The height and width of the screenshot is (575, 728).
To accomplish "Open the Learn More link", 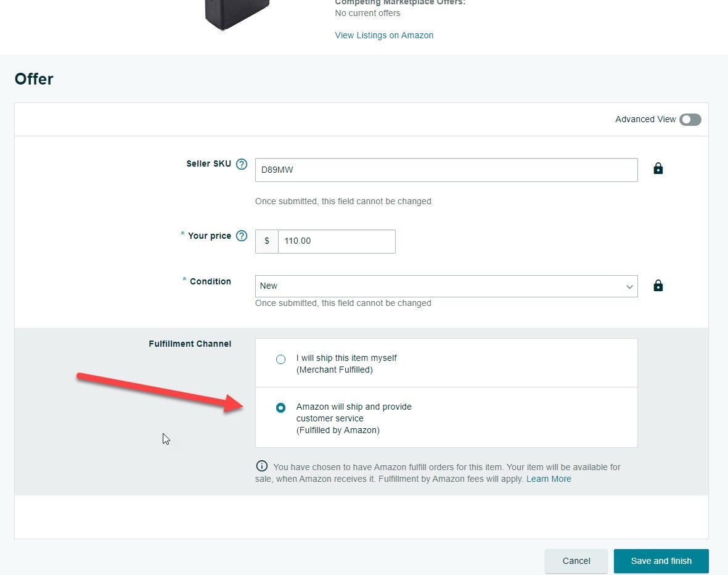I will click(x=549, y=479).
